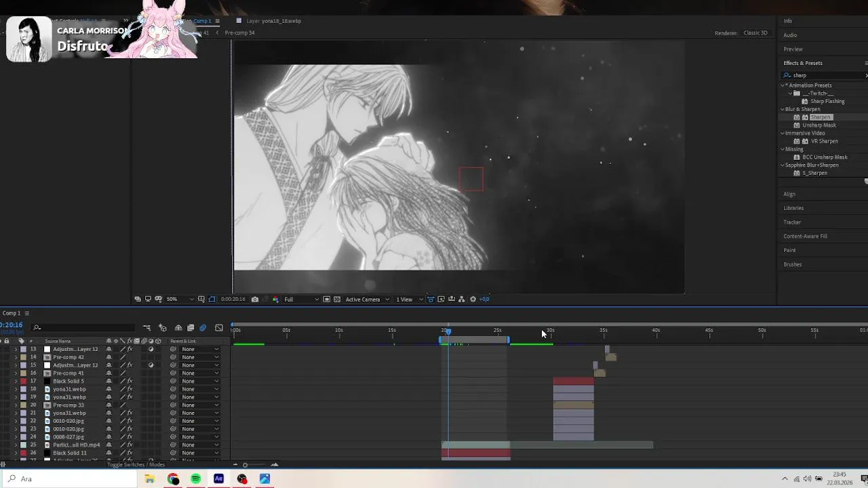The height and width of the screenshot is (488, 868).
Task: Switch to Layer yona18_18.webp viewer tab
Action: pyautogui.click(x=273, y=21)
